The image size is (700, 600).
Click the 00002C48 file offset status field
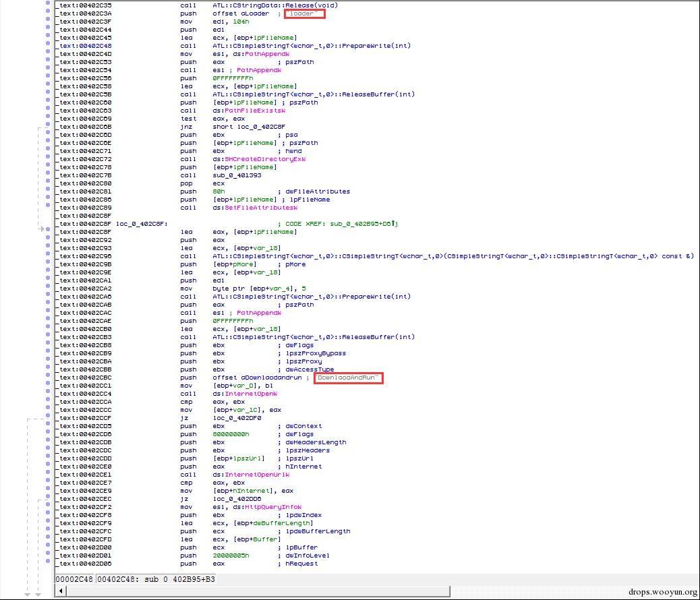(x=75, y=579)
